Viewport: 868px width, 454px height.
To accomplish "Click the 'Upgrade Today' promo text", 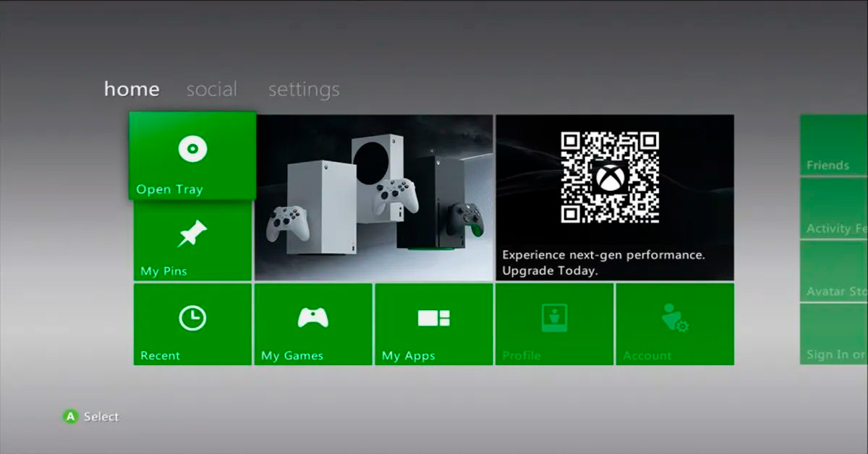I will point(550,272).
